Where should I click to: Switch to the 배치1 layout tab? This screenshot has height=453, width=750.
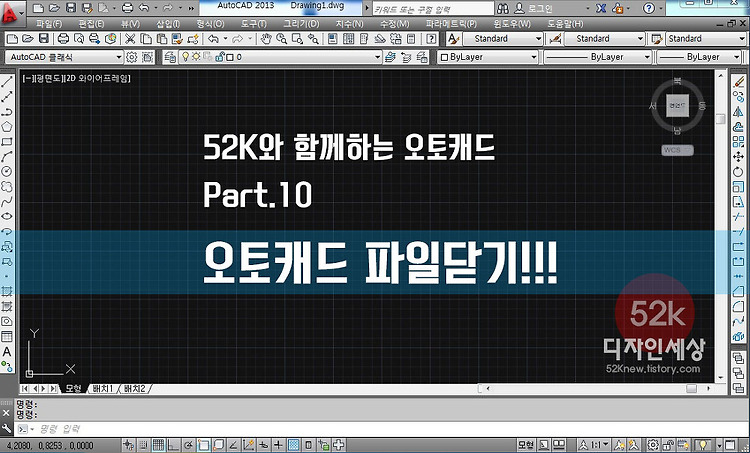pos(103,388)
